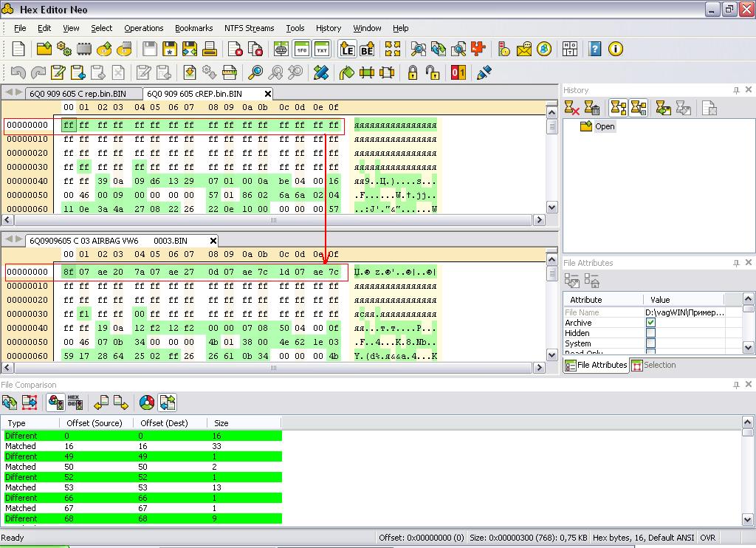Toggle the Hidden attribute checkbox
Viewport: 756px width, 548px height.
point(650,333)
